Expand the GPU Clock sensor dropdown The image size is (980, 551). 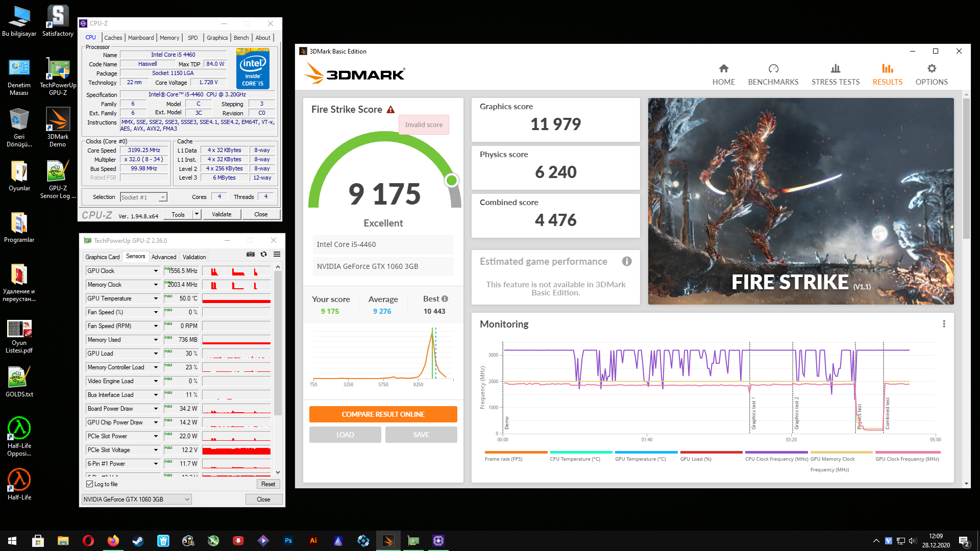(156, 271)
